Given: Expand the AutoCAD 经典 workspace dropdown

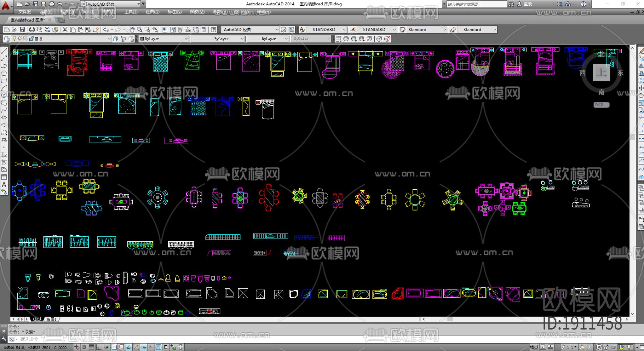Looking at the screenshot, I should click(277, 30).
